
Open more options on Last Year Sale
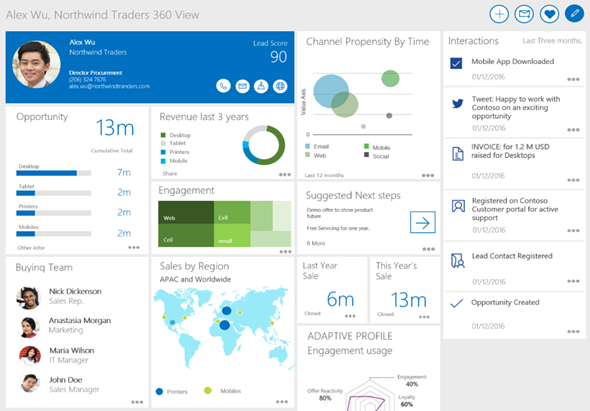pyautogui.click(x=350, y=316)
